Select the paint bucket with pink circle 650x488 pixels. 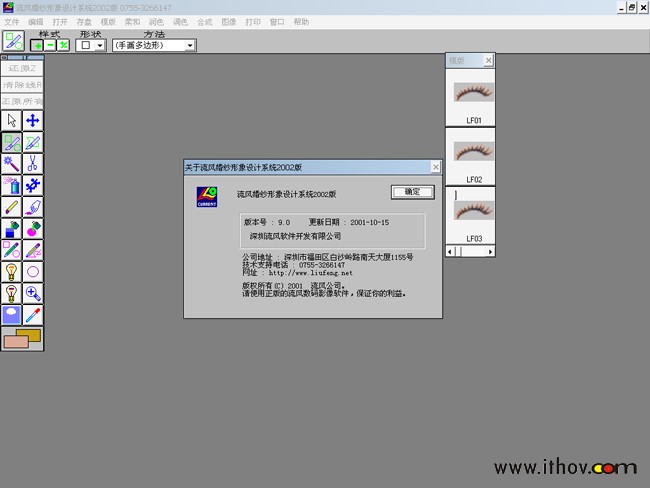[x=33, y=228]
